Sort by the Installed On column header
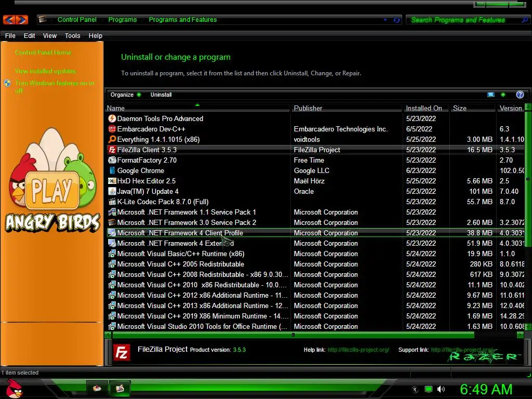Image resolution: width=532 pixels, height=399 pixels. 426,108
